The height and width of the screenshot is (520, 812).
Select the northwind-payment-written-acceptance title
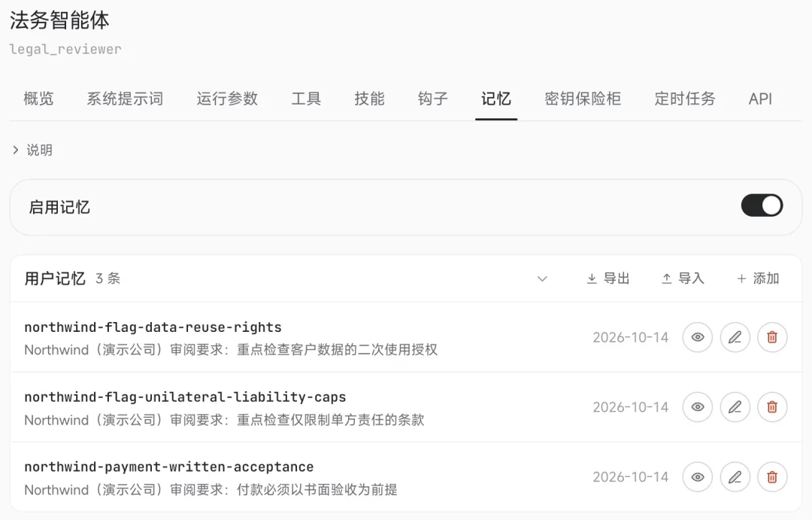(169, 467)
